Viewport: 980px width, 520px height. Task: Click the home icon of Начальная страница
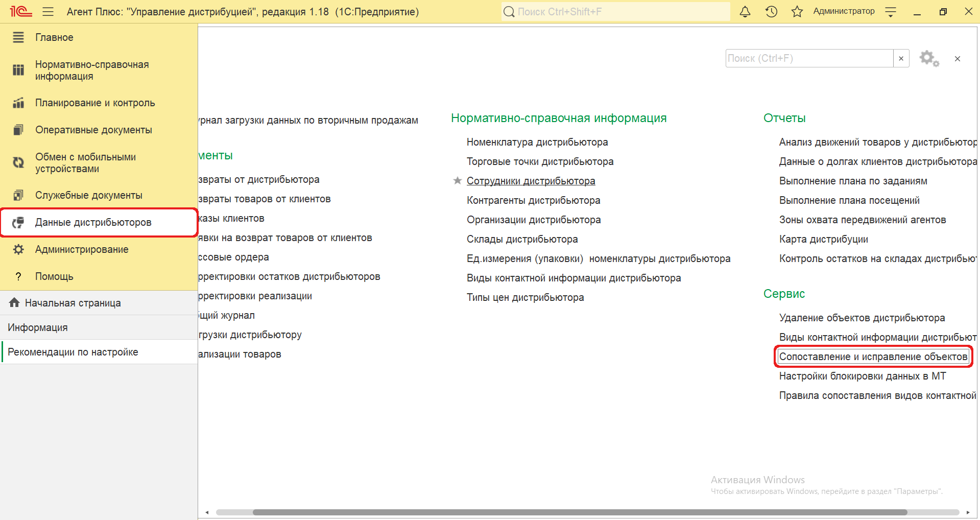[x=14, y=302]
